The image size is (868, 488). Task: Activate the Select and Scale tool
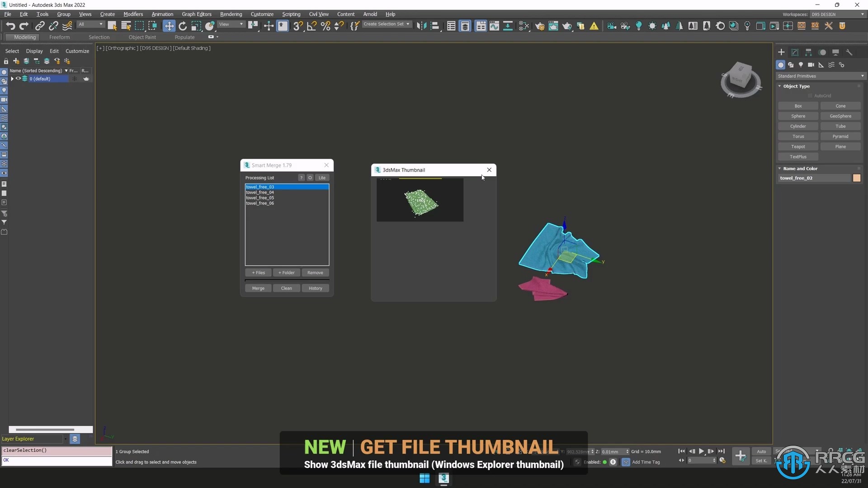click(196, 26)
